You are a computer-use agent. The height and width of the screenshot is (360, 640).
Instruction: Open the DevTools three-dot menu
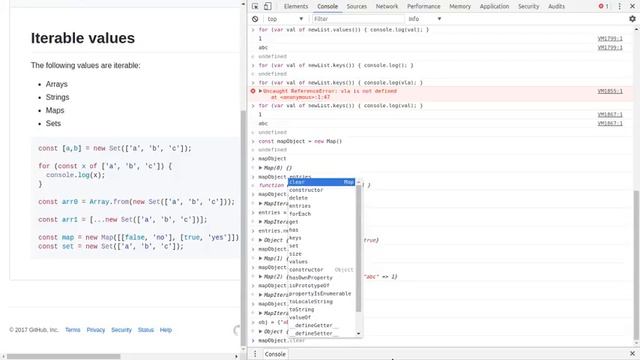620,7
